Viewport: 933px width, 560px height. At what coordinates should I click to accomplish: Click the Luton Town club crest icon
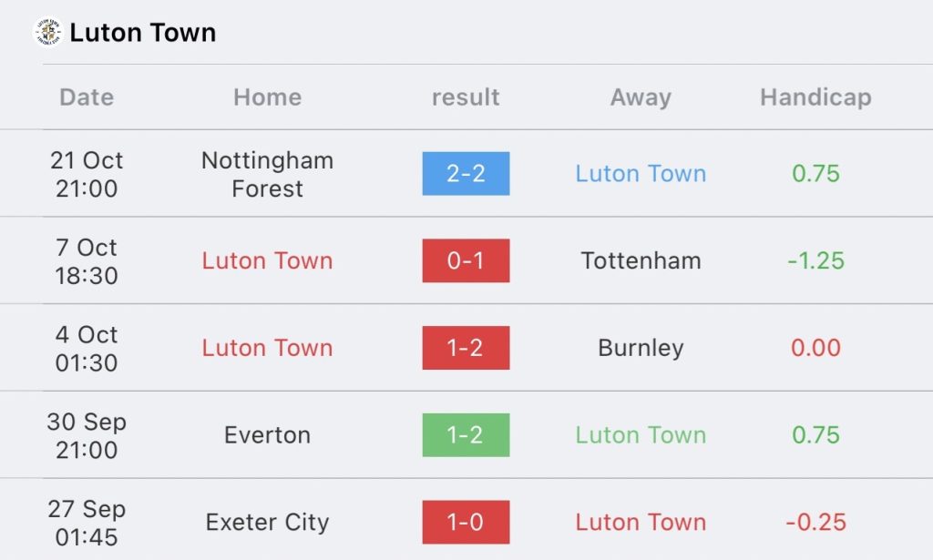48,32
